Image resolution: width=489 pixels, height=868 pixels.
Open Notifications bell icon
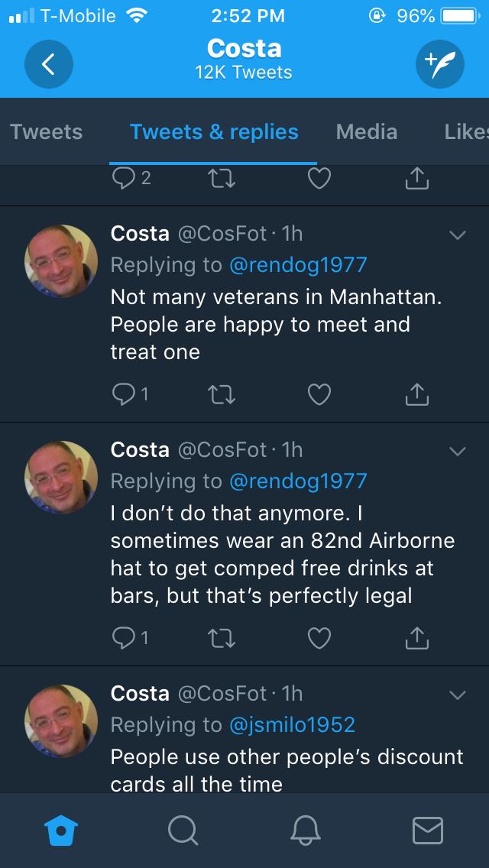(x=306, y=830)
